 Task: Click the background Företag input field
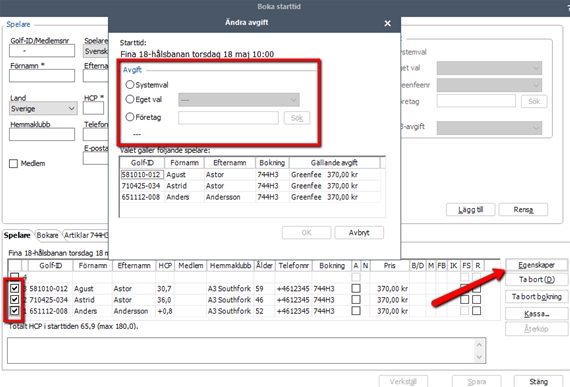point(476,101)
